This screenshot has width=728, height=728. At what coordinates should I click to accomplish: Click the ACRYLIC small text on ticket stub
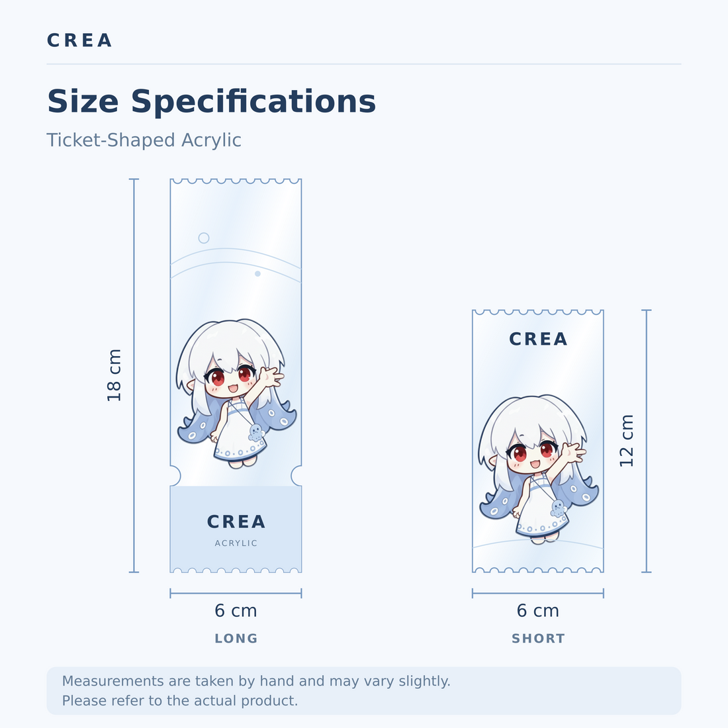[x=236, y=543]
